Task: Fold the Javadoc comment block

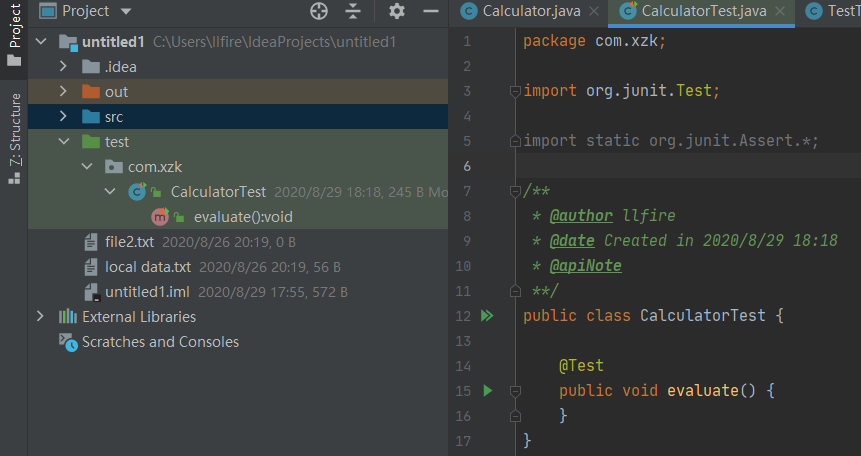Action: pyautogui.click(x=515, y=191)
